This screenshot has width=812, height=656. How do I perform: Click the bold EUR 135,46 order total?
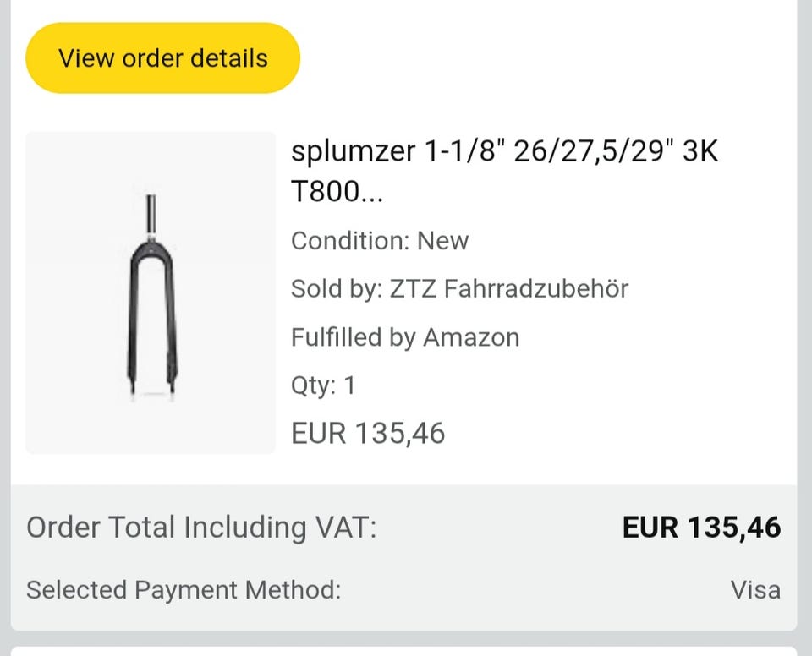(701, 528)
